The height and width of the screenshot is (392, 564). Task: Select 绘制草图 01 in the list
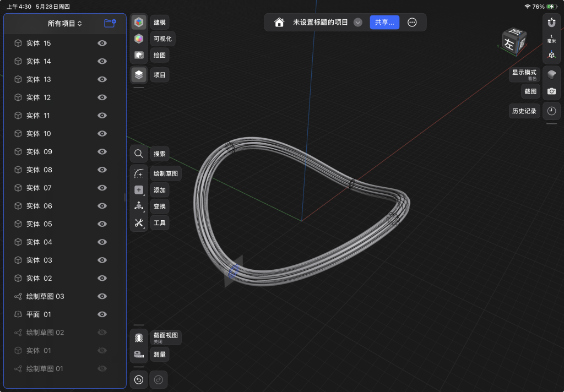(x=65, y=369)
